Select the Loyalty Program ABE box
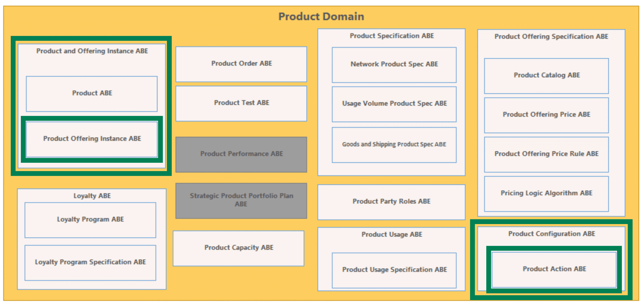This screenshot has height=305, width=644. [x=90, y=220]
